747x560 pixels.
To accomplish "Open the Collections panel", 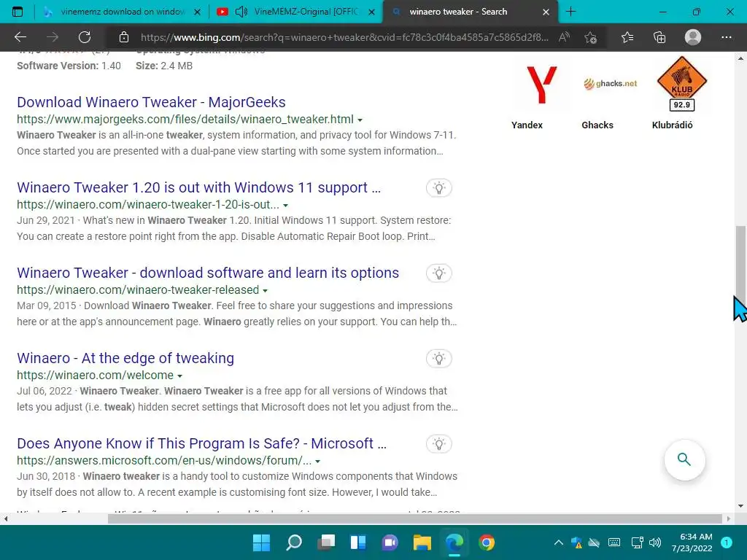I will coord(659,37).
